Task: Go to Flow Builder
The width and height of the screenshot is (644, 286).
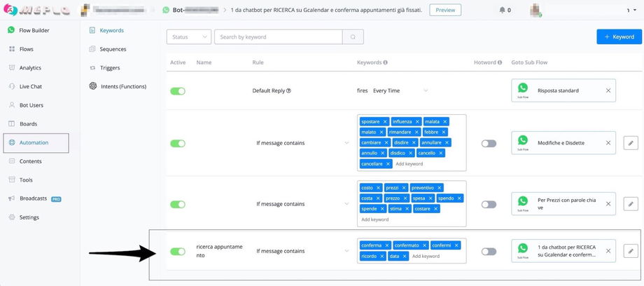Action: tap(34, 30)
